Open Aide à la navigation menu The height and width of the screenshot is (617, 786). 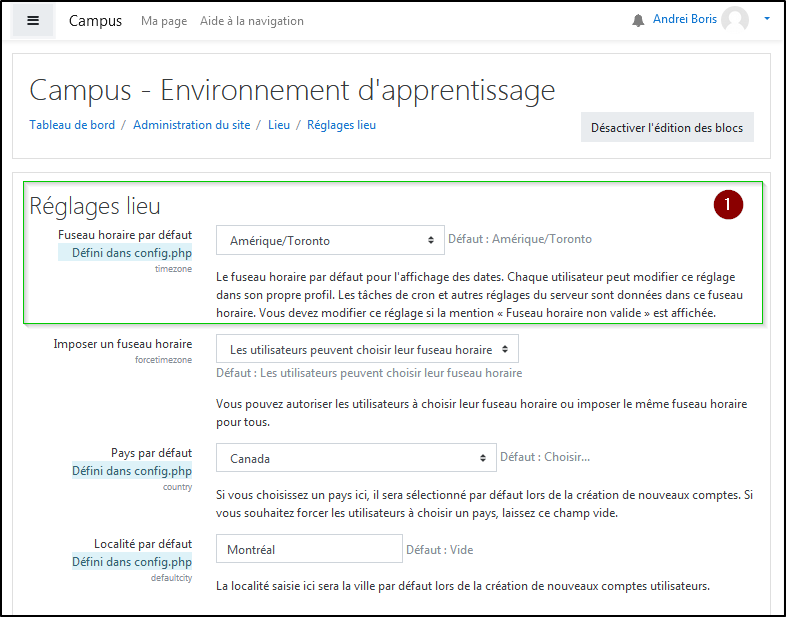click(251, 21)
